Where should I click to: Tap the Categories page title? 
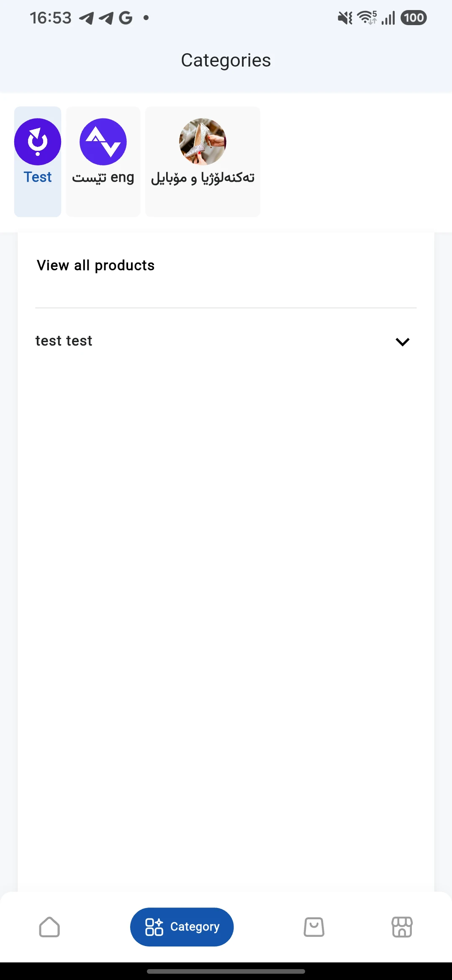click(226, 60)
